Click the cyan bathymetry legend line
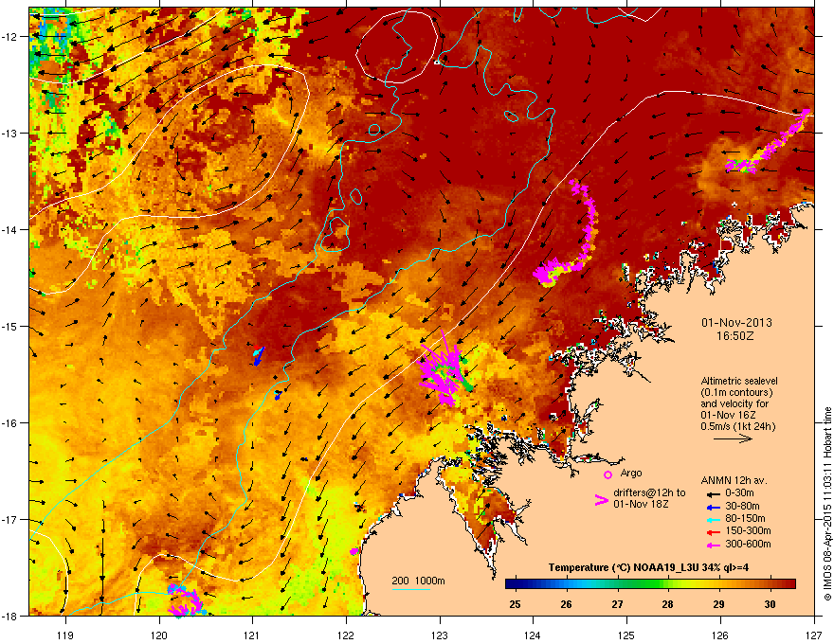Screen dimensions: 834x644 point(411,589)
